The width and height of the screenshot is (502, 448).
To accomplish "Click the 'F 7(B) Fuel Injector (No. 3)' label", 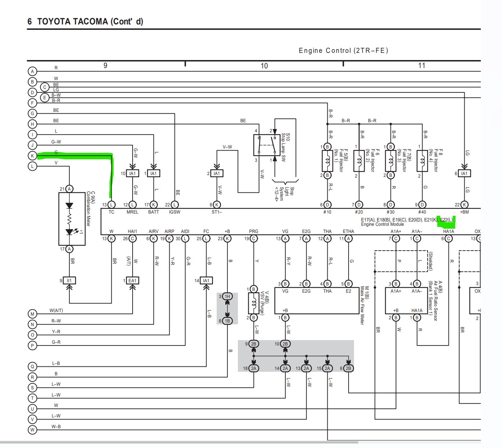I will [404, 161].
